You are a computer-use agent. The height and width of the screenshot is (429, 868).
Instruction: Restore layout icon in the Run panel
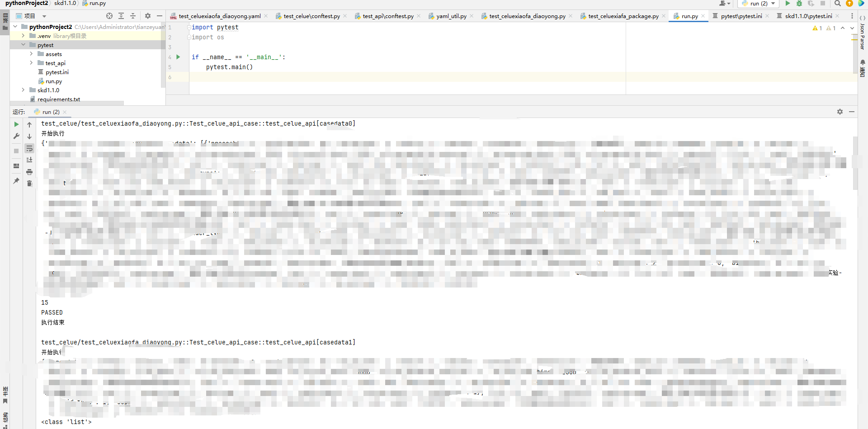tap(16, 166)
